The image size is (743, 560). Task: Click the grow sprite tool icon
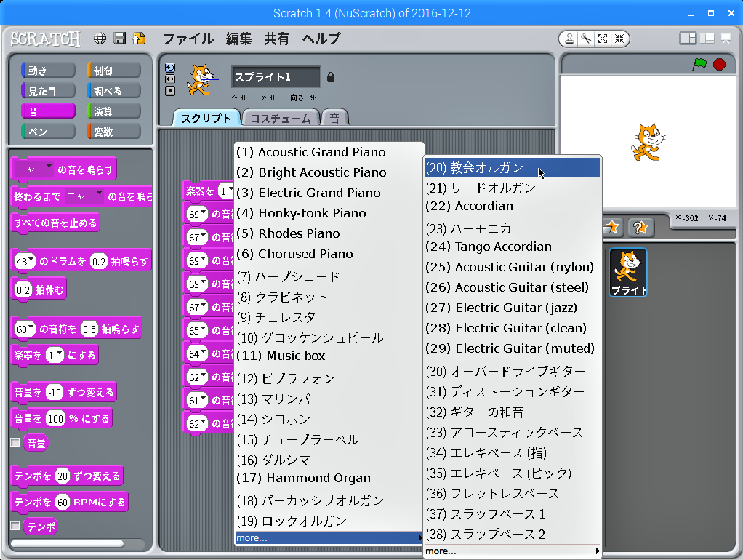point(603,39)
